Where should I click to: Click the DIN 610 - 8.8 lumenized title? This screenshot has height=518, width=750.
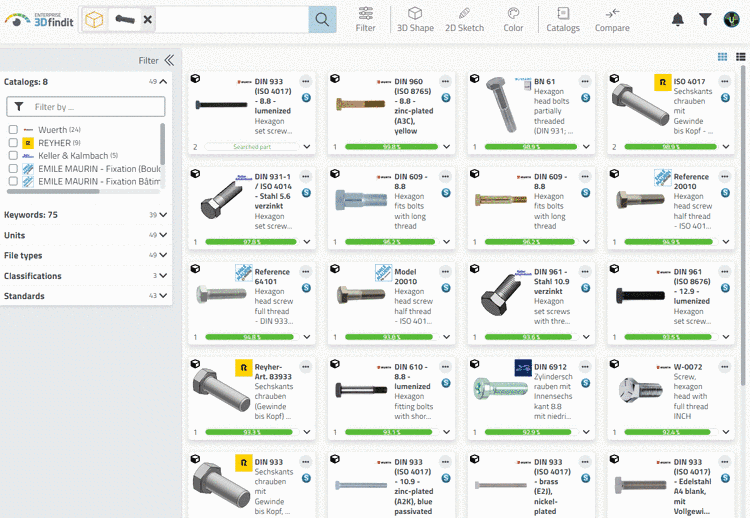(x=412, y=376)
